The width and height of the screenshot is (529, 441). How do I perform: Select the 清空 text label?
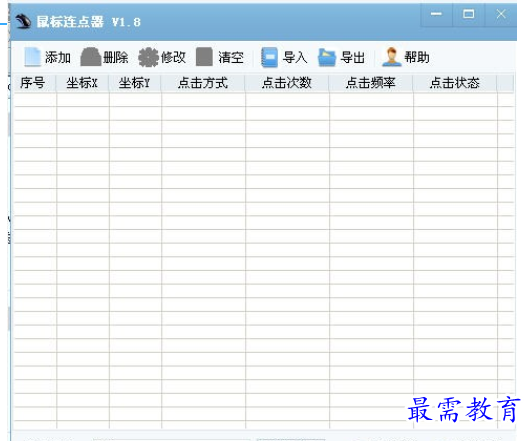231,57
